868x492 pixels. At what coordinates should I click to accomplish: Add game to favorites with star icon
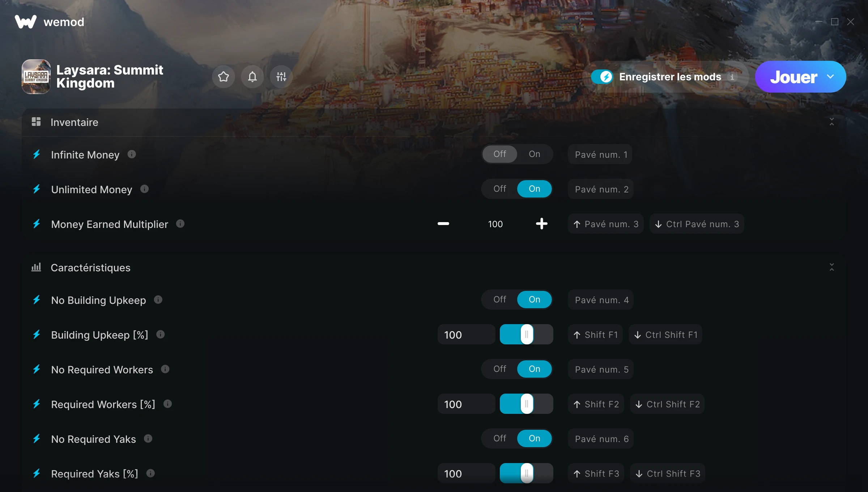[x=224, y=77]
